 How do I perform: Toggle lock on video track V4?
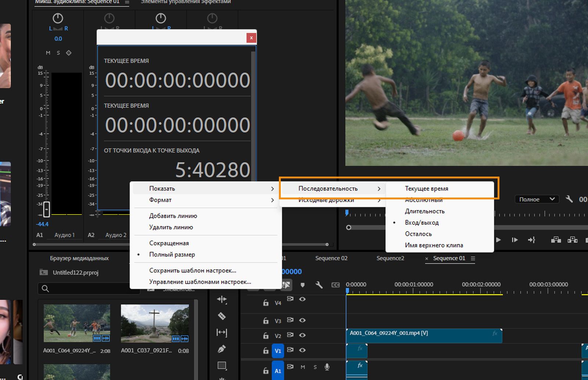(x=266, y=303)
